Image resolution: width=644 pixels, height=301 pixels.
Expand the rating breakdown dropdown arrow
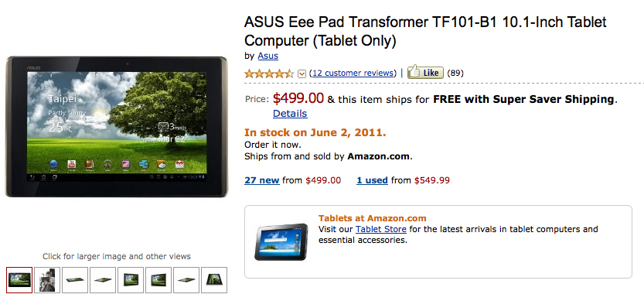tap(302, 74)
